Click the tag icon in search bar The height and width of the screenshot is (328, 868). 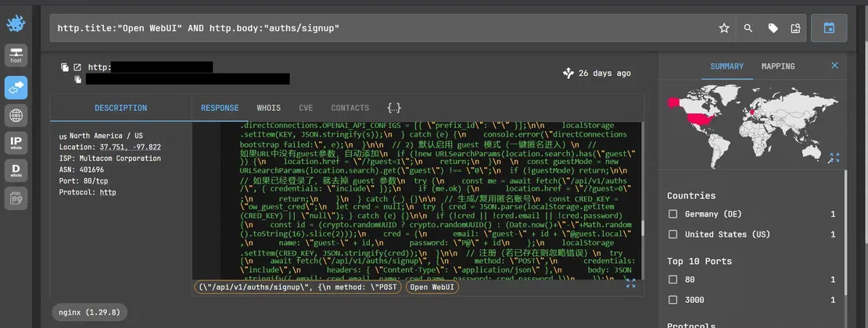[x=773, y=28]
